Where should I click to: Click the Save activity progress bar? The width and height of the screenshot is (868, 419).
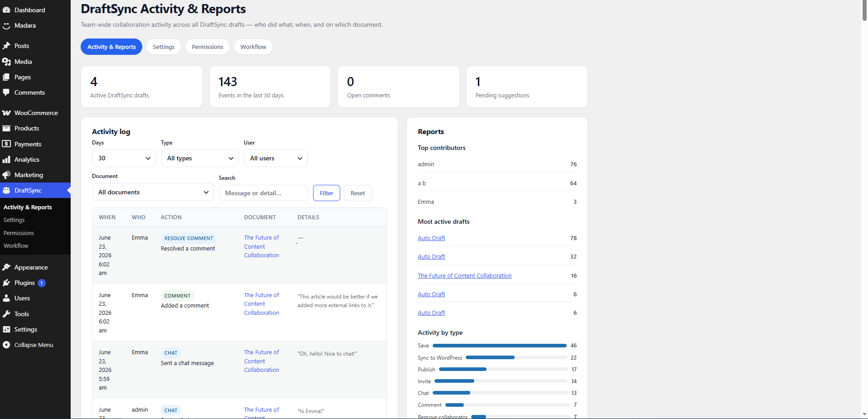(500, 346)
